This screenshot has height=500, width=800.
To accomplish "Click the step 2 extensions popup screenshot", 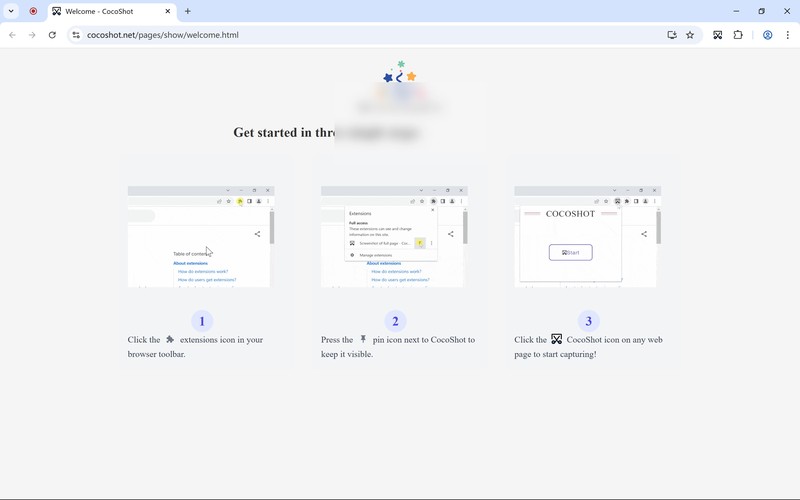I will pos(394,237).
